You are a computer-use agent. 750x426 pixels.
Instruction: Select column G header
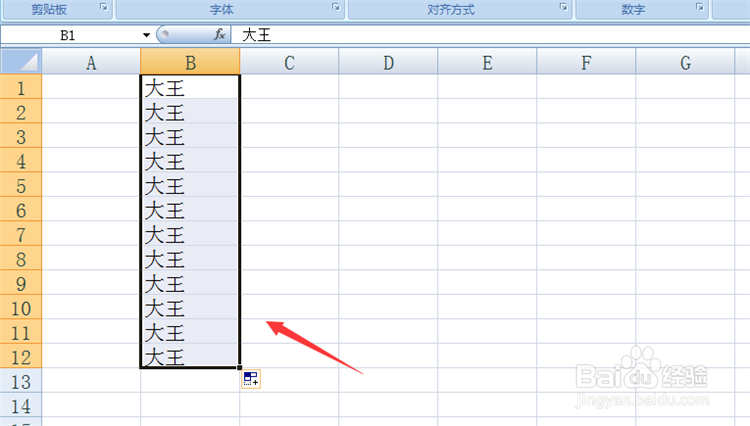click(685, 62)
